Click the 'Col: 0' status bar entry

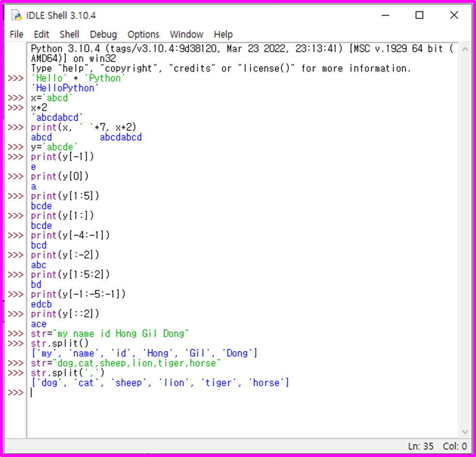[454, 446]
